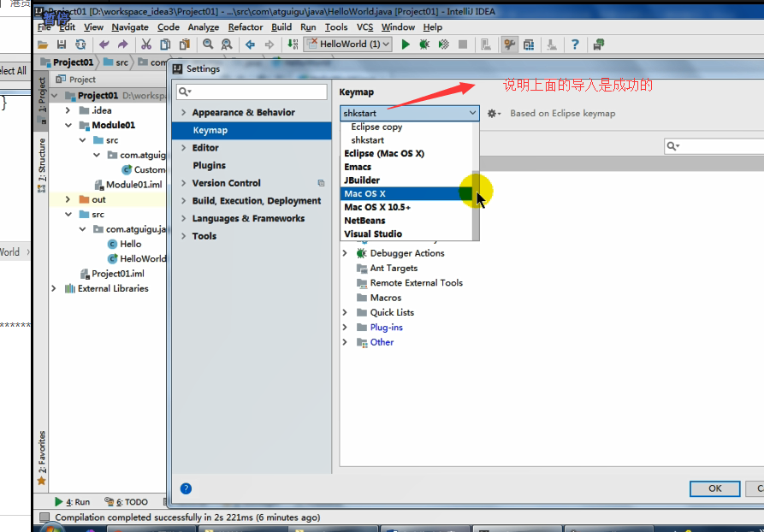Select Mac OS X keymap option

click(406, 194)
